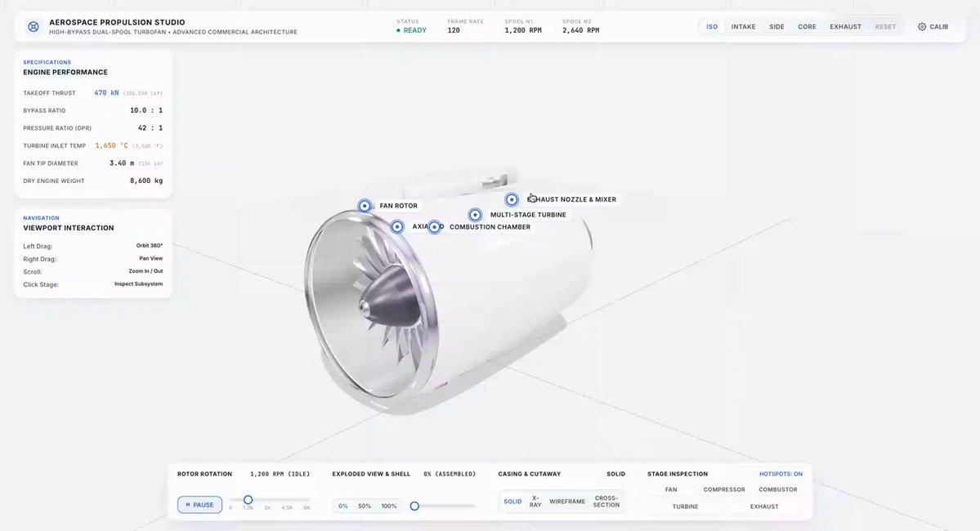
Task: Click the Combustion Chamber label
Action: 490,227
